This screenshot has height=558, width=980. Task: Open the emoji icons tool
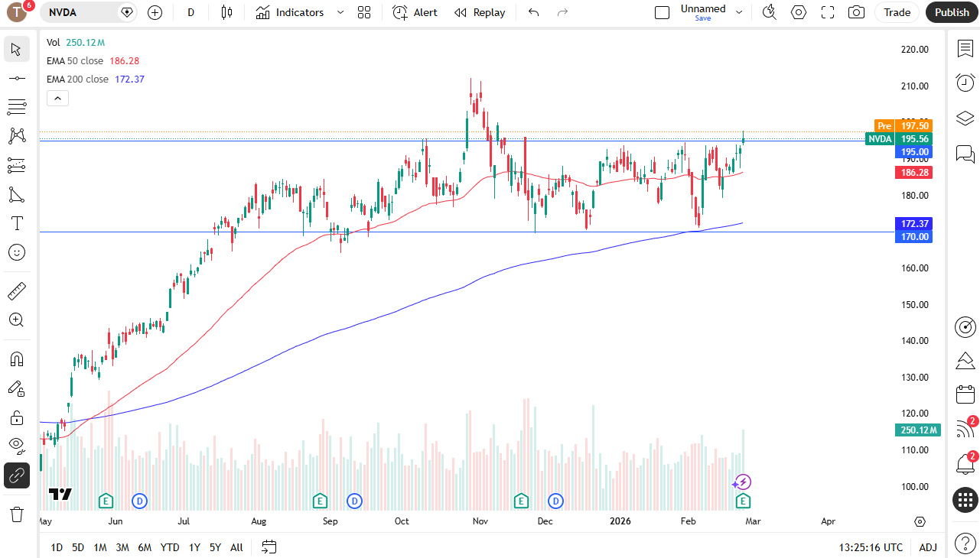coord(16,252)
